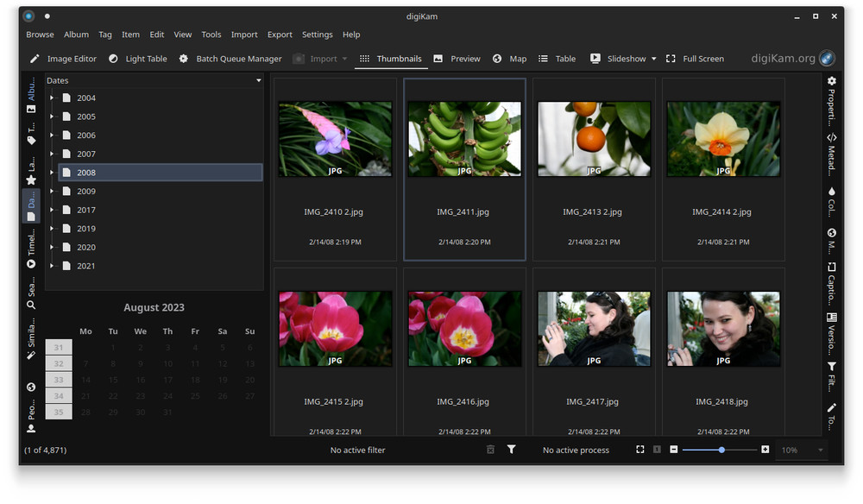Click the zoom-out minus icon

click(x=674, y=450)
